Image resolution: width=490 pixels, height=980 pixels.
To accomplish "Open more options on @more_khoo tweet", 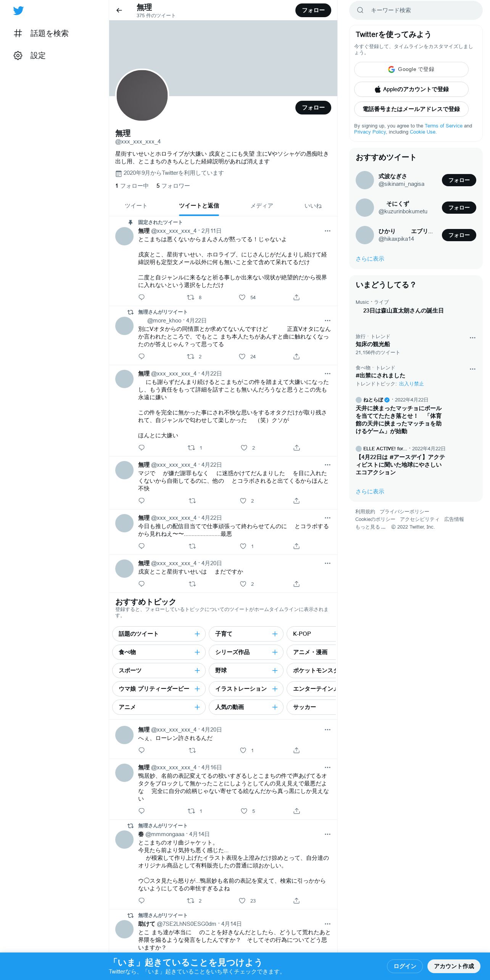I will click(327, 321).
